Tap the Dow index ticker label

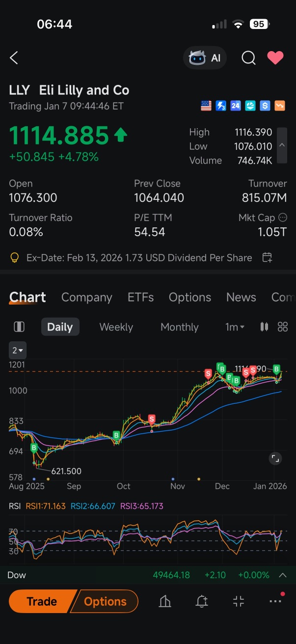[17, 575]
